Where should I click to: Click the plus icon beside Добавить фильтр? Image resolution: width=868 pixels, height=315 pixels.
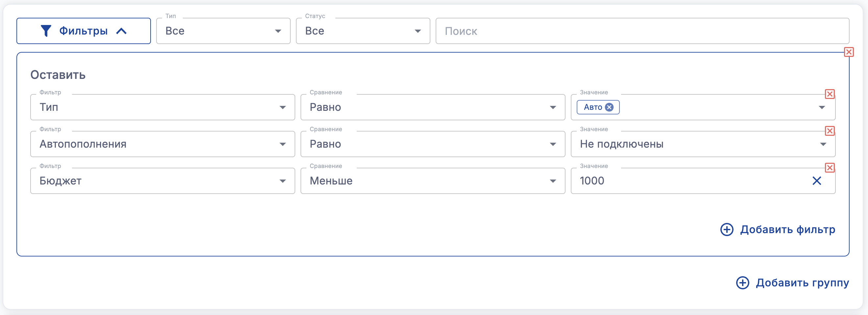point(727,230)
